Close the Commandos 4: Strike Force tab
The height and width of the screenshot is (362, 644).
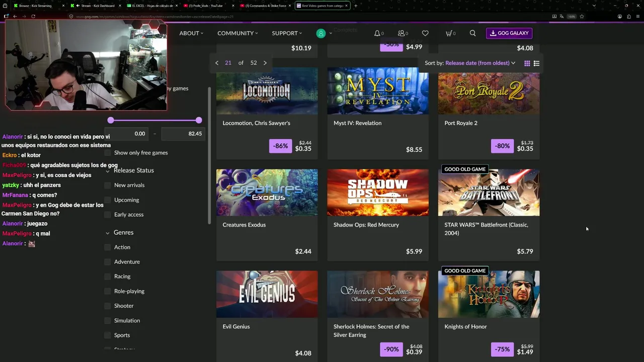point(290,6)
